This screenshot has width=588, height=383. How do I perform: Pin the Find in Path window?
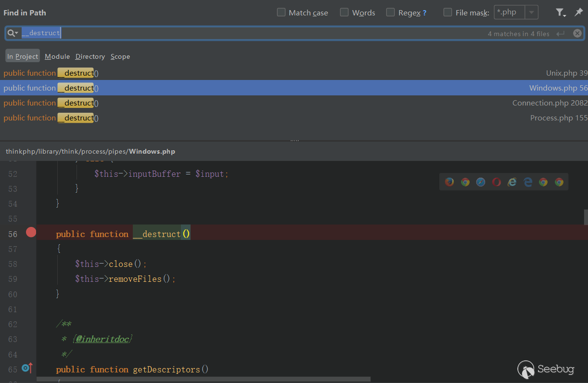[x=578, y=12]
